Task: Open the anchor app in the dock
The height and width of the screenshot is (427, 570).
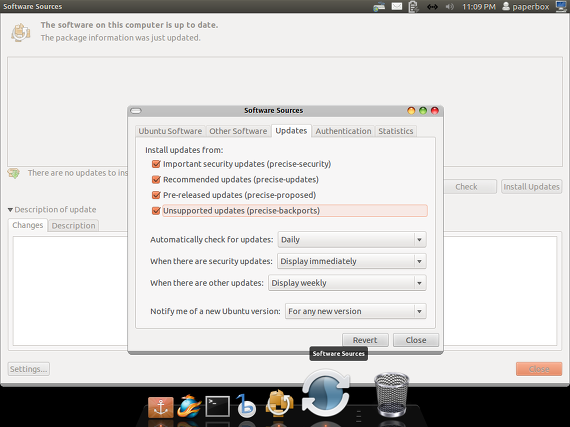Action: click(160, 407)
